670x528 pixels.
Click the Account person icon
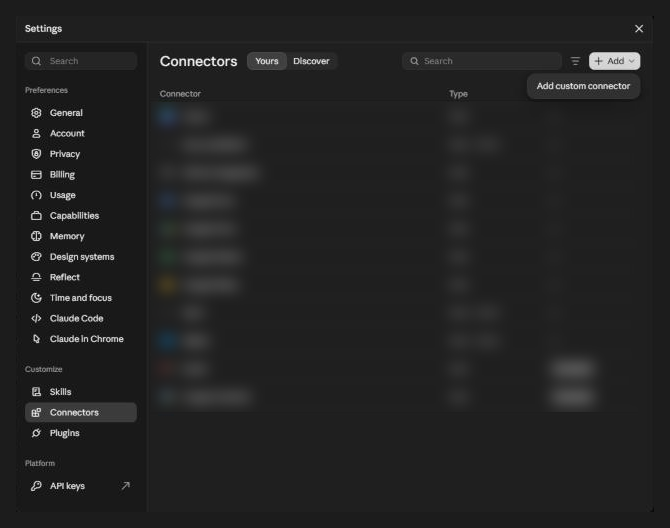tap(36, 133)
